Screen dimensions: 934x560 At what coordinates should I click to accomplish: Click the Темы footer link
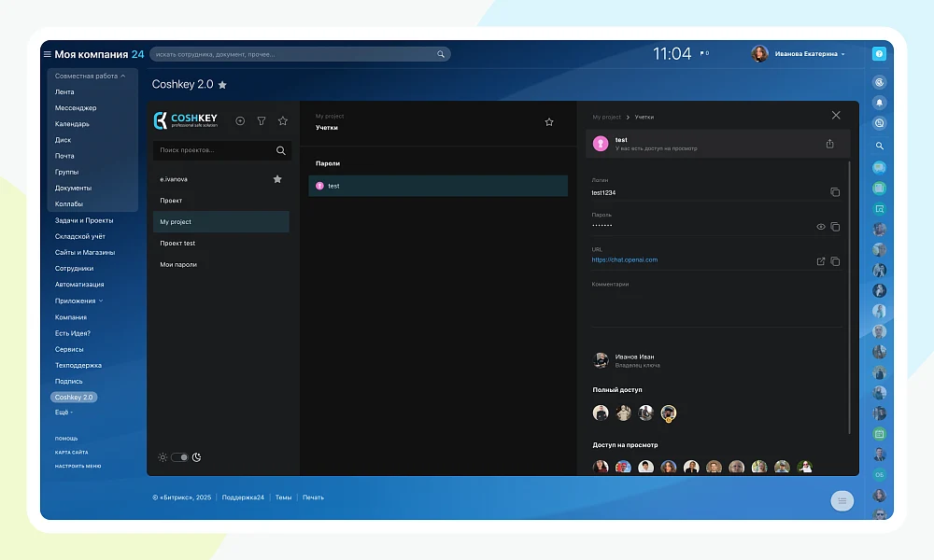pos(284,497)
